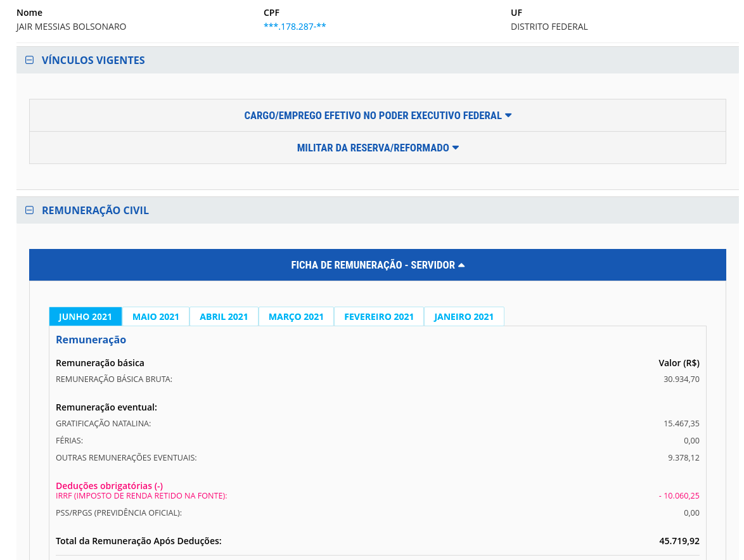
Task: Click caret arrow beside Cargo/Emprego Efetivo
Action: (x=508, y=115)
